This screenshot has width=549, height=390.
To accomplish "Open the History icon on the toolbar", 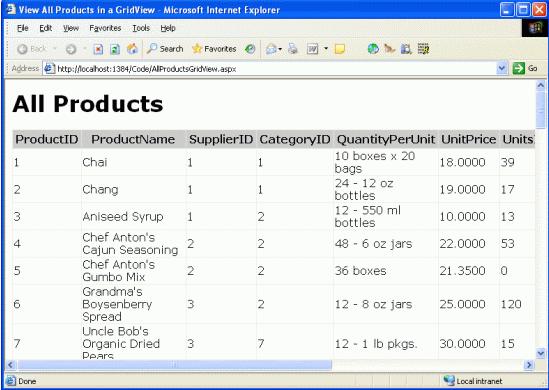I will click(250, 49).
